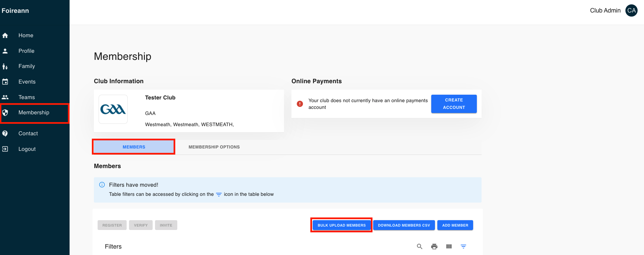Click the Verify button
644x255 pixels.
141,225
